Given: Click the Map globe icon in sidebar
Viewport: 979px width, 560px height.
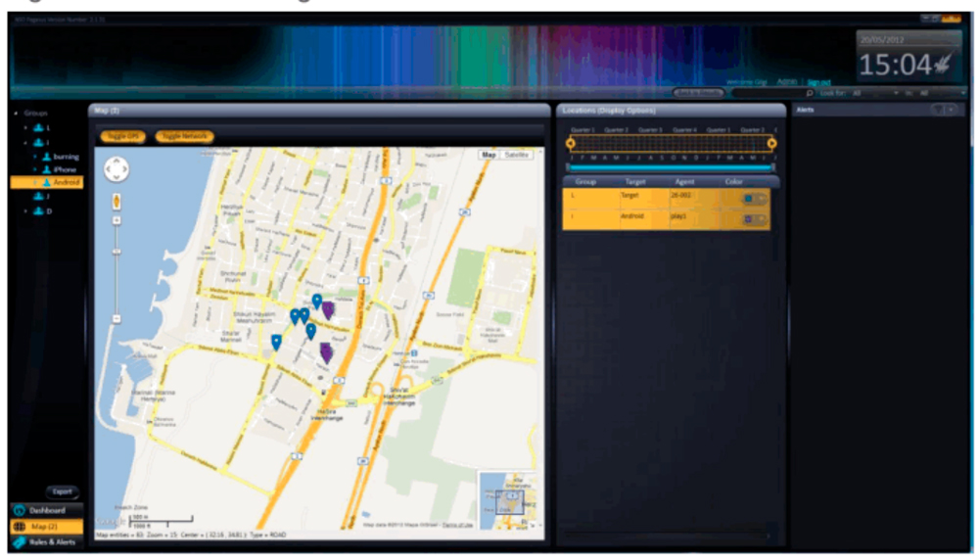Looking at the screenshot, I should tap(20, 527).
